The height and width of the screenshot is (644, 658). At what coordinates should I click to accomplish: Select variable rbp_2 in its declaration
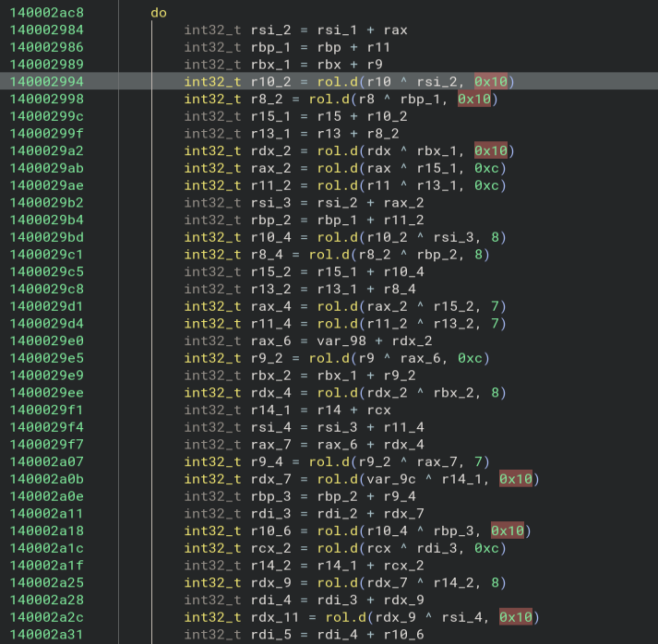[x=270, y=220]
